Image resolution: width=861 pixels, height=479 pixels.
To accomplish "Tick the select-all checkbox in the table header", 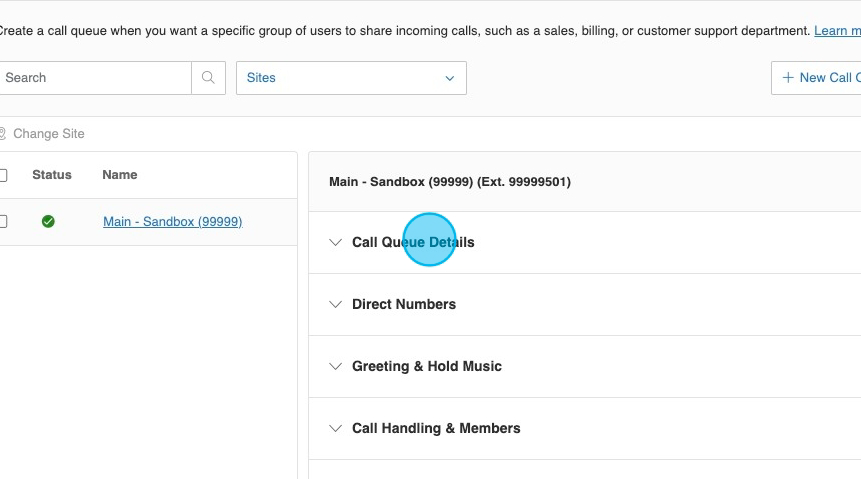I will coord(3,176).
